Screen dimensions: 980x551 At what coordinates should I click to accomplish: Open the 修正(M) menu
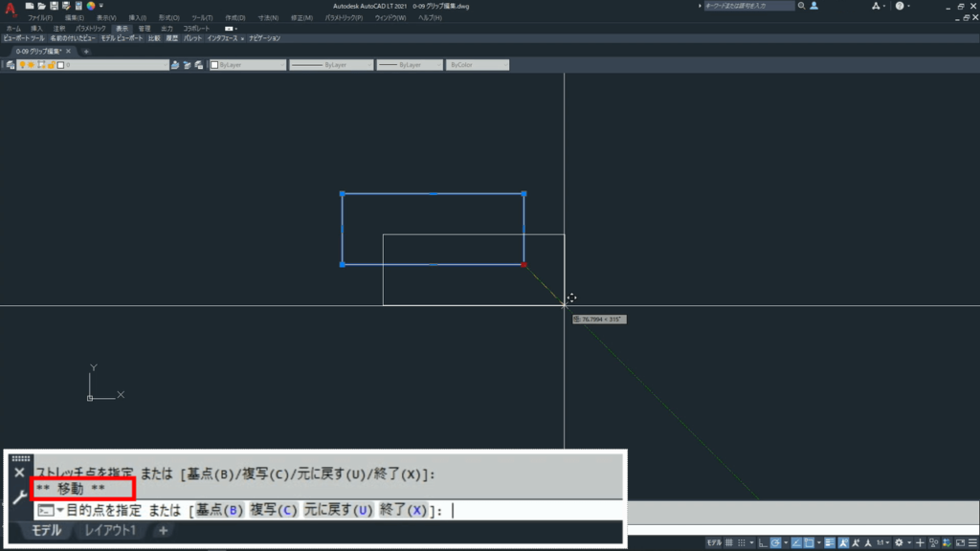[x=301, y=18]
